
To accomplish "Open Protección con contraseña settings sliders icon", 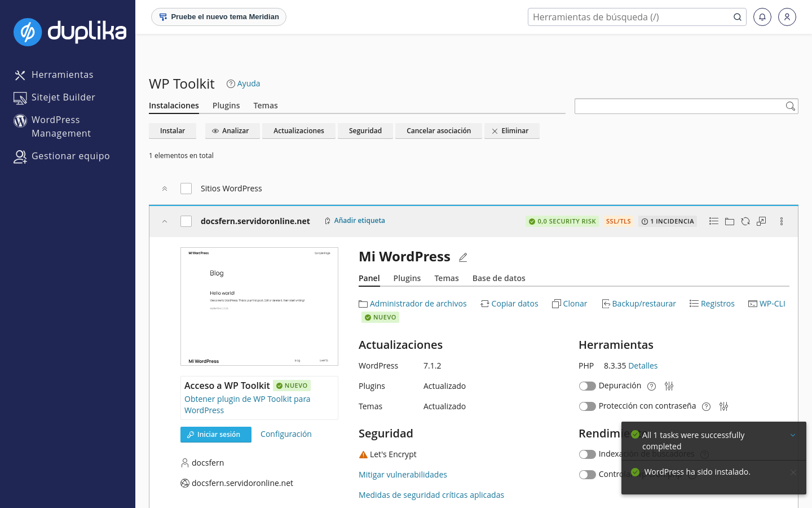I will point(723,406).
